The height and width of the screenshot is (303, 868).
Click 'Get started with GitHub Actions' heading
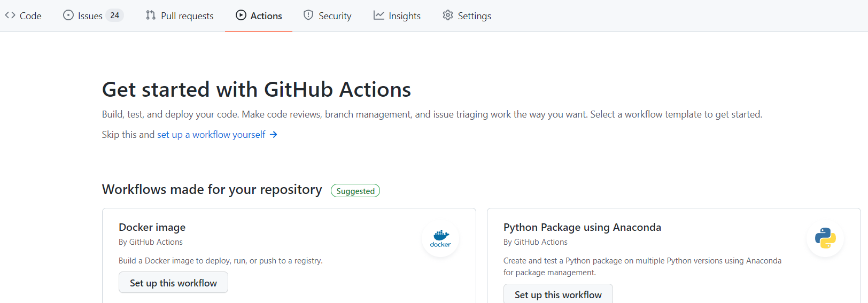tap(257, 89)
